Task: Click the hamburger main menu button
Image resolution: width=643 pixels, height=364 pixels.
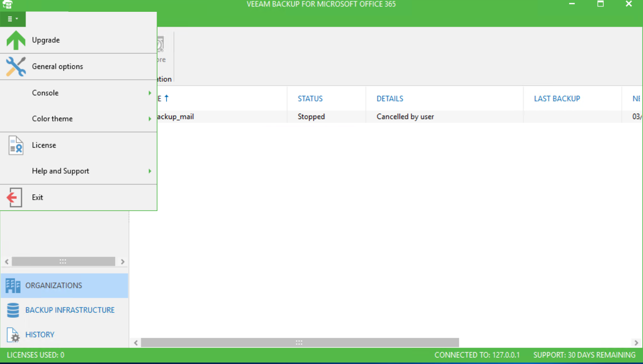Action: coord(13,19)
